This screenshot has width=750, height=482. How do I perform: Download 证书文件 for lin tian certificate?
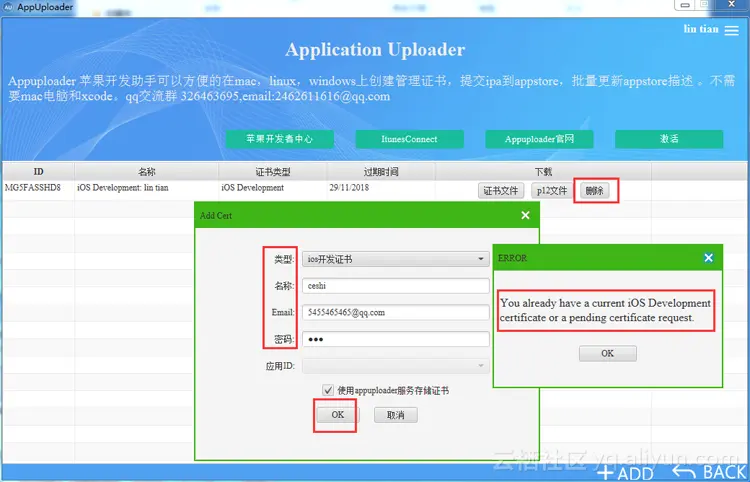click(501, 191)
